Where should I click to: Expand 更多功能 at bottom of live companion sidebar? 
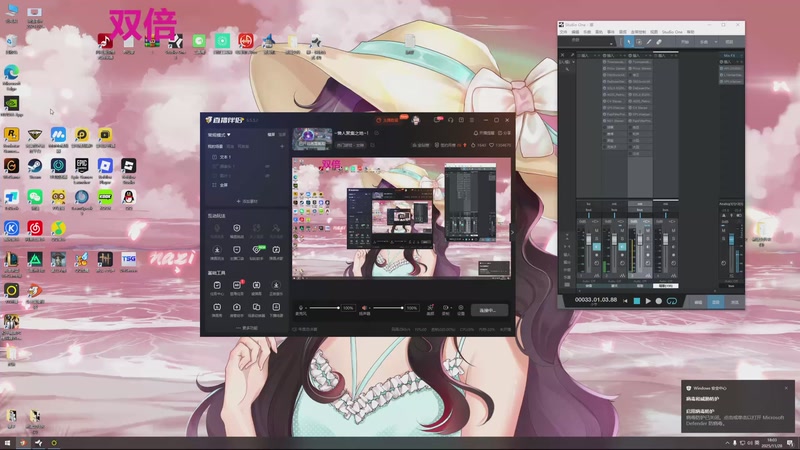247,328
